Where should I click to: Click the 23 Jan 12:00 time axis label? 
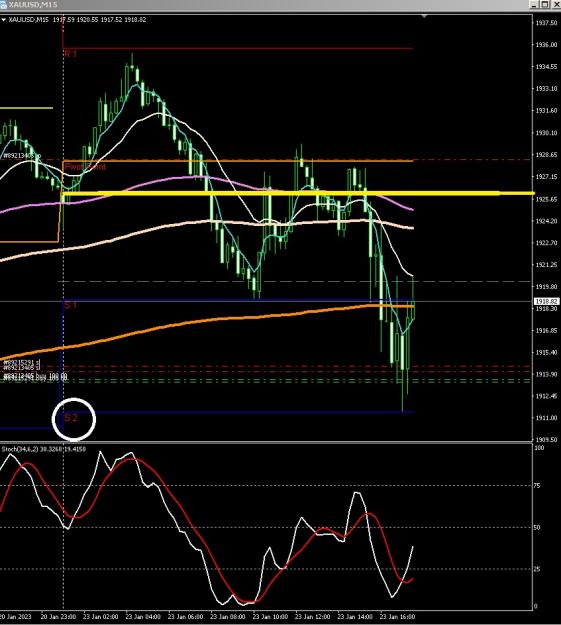(x=313, y=617)
